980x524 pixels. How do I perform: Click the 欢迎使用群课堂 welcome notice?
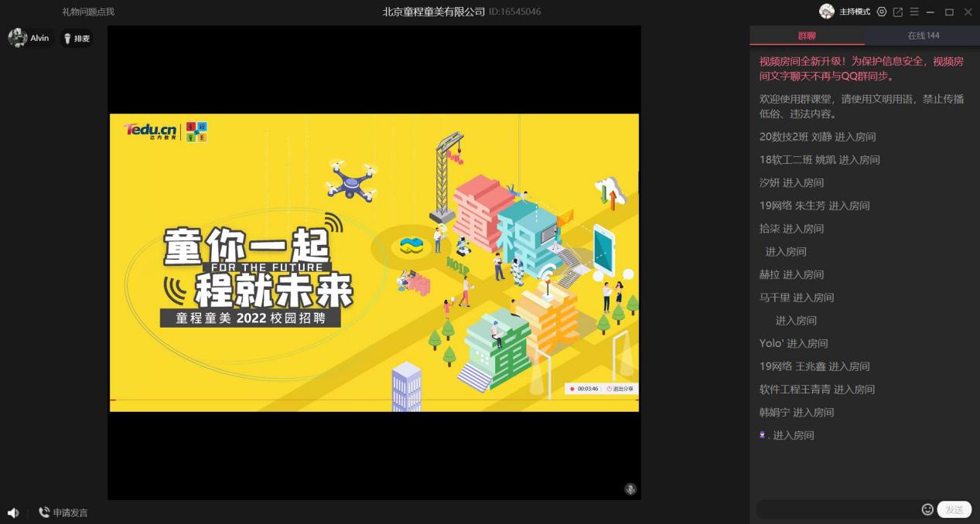[x=862, y=106]
